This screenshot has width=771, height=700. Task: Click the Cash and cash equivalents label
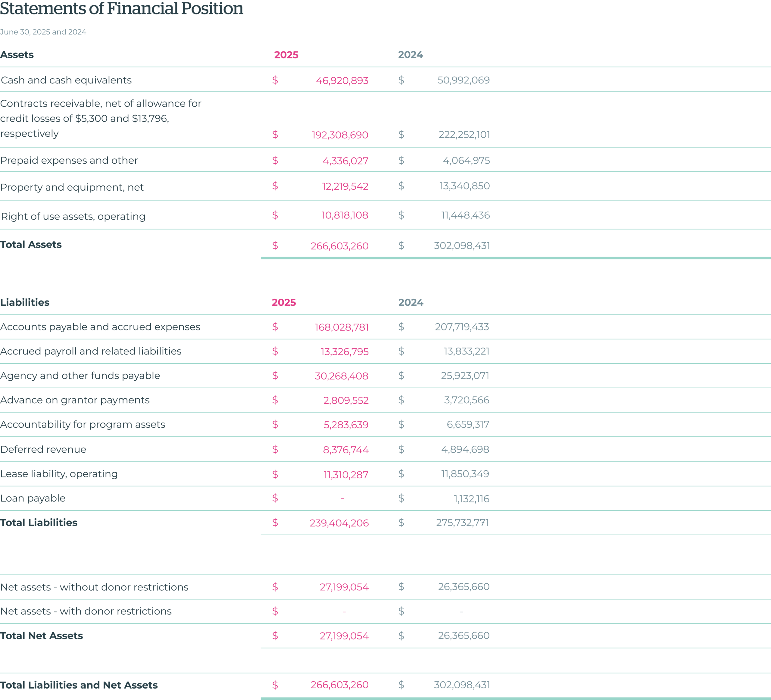click(x=66, y=80)
